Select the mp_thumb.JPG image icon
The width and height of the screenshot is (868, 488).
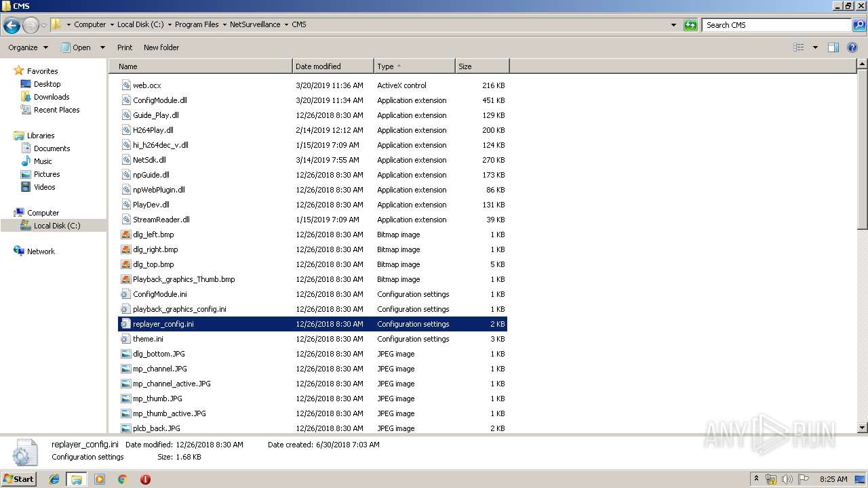[126, 399]
